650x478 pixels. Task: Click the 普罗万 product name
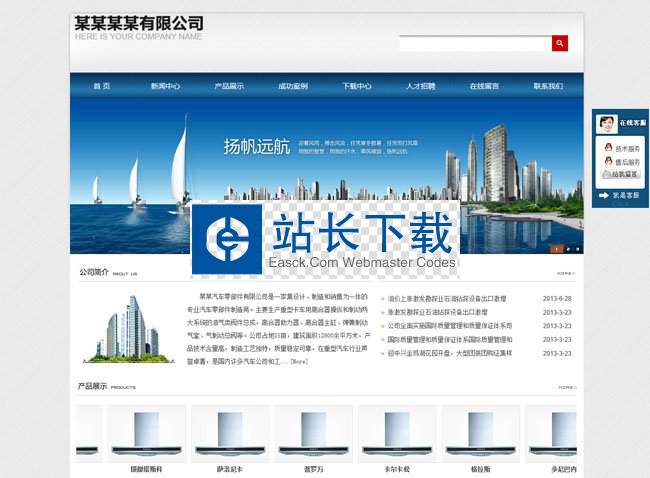[x=313, y=469]
